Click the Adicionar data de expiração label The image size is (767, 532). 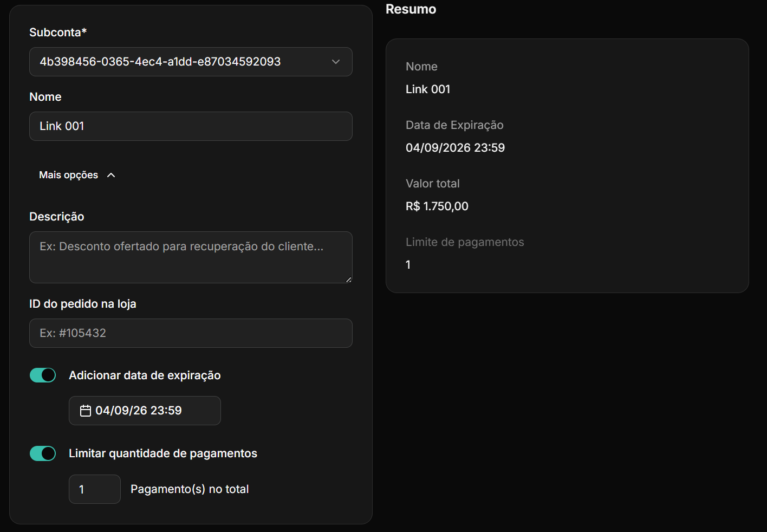pos(145,375)
